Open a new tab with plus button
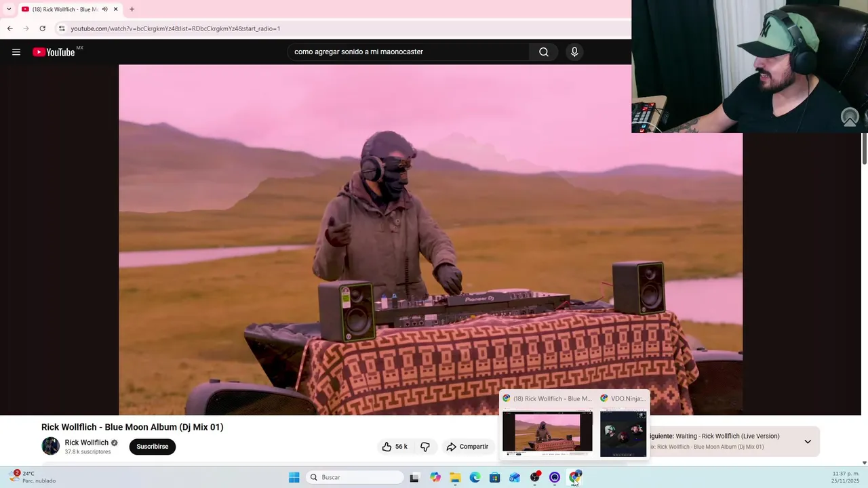This screenshot has width=868, height=488. tap(132, 9)
